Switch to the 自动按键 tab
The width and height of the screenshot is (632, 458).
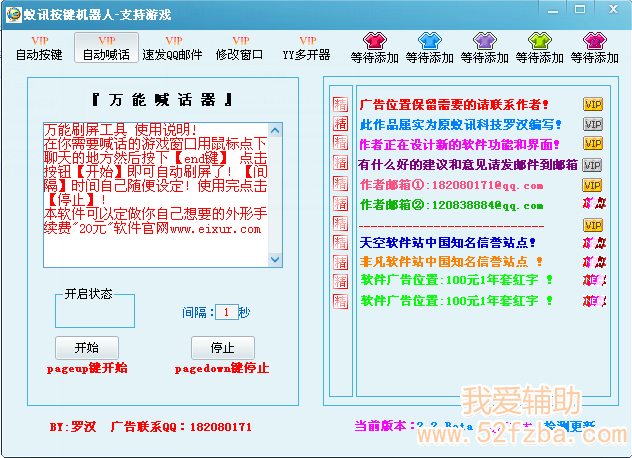(x=39, y=48)
